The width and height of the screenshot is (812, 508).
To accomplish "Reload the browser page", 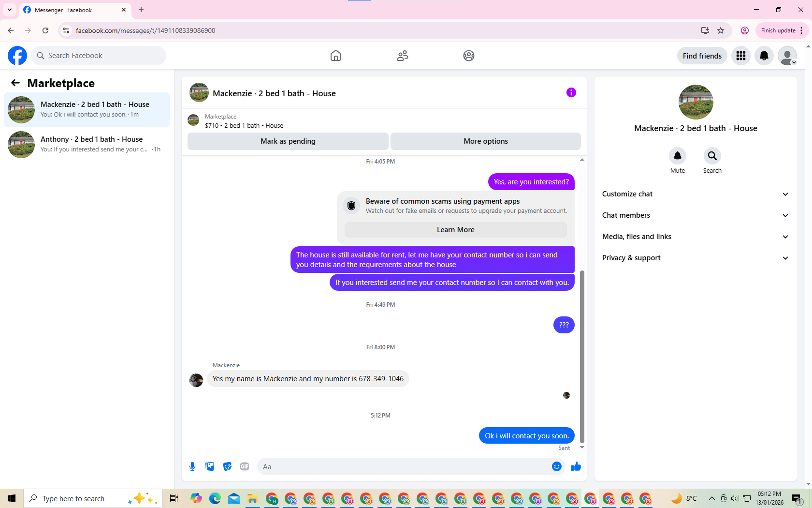I will (x=45, y=30).
